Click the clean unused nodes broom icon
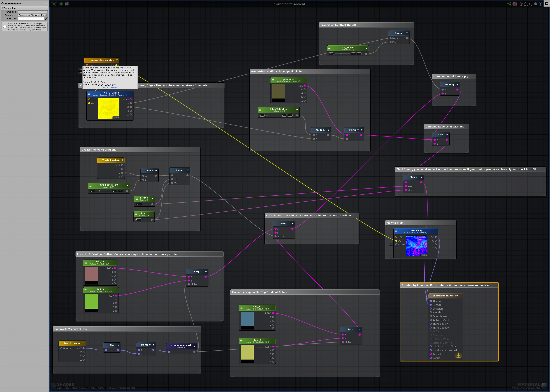Image resolution: width=550 pixels, height=392 pixels. 536,4
